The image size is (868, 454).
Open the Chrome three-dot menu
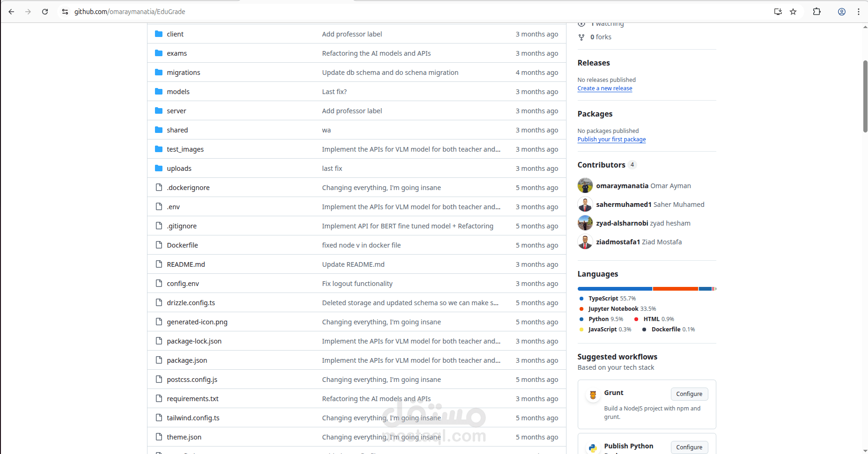coord(859,12)
